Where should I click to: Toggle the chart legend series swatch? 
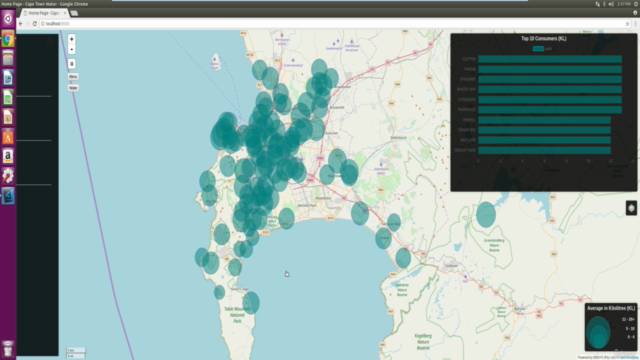[x=538, y=49]
